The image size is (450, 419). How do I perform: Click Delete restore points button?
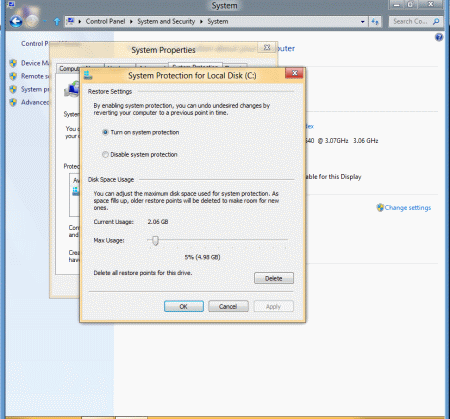point(274,278)
